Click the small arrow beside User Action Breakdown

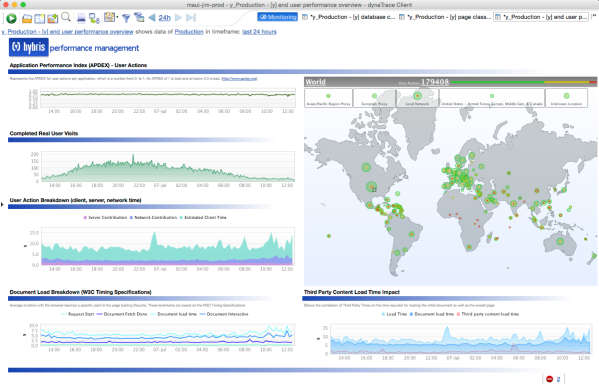2,205
